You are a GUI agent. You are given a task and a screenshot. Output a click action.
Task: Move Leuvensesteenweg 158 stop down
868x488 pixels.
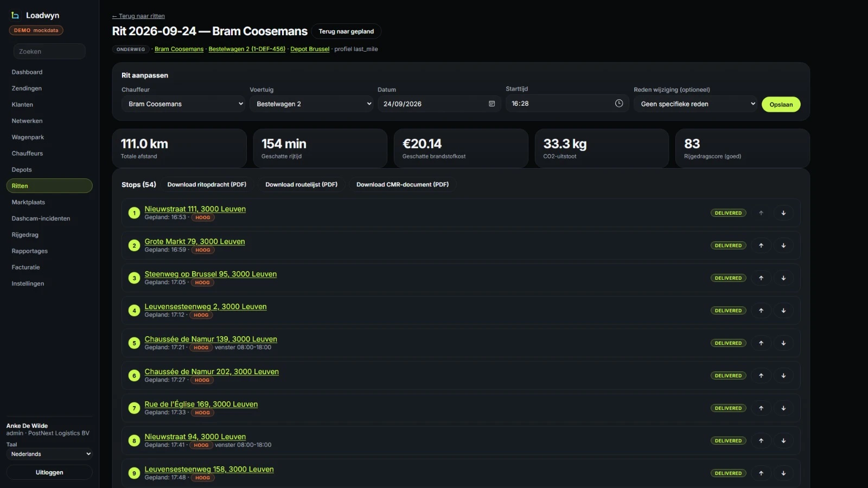[x=783, y=473]
